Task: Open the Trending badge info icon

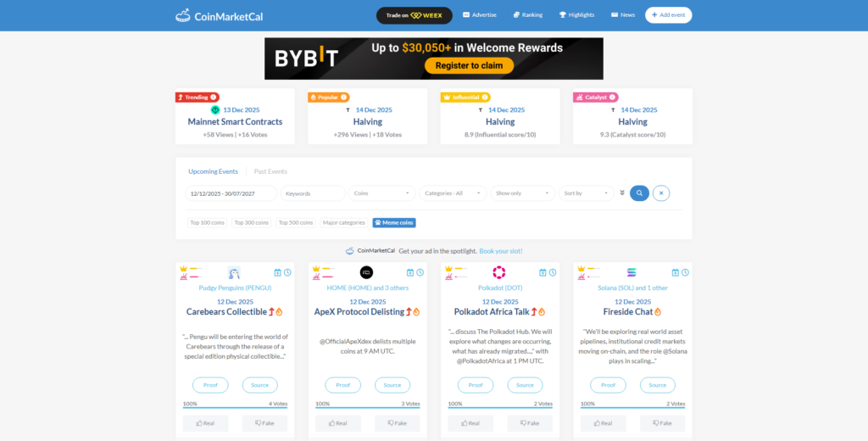Action: click(x=214, y=97)
